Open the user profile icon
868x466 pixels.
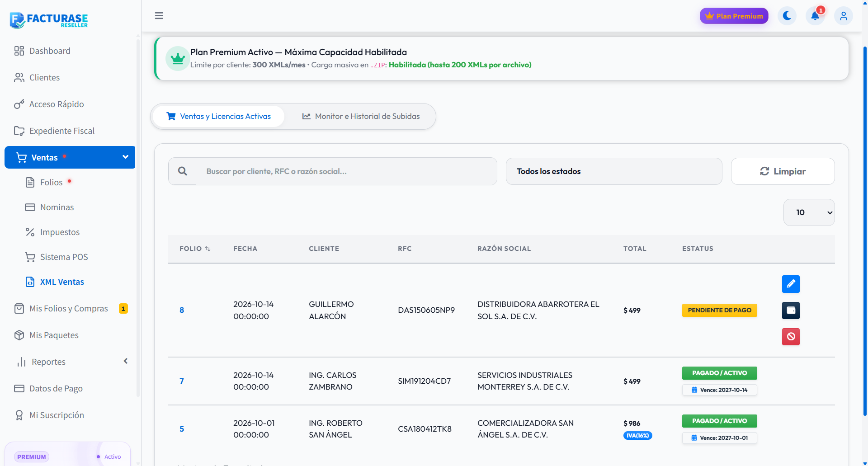[x=844, y=16]
